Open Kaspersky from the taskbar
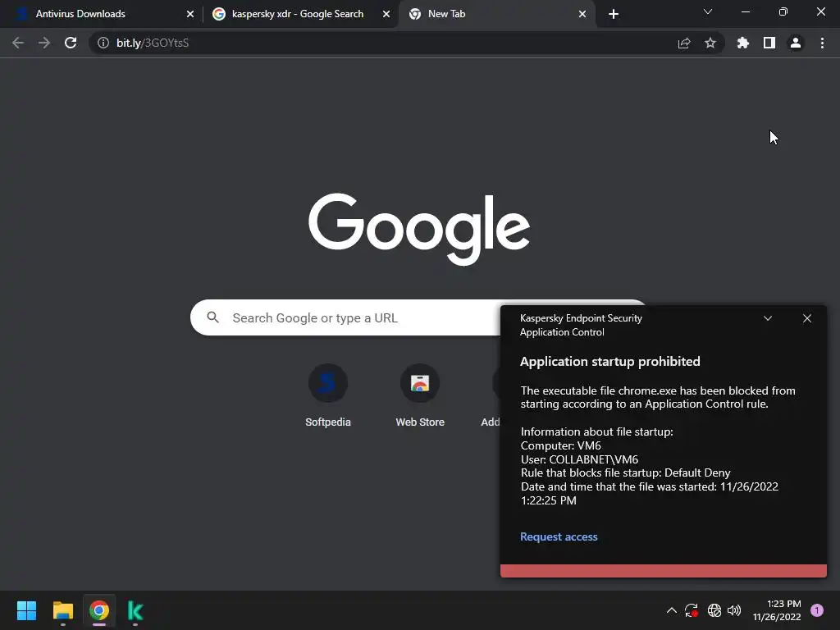The width and height of the screenshot is (840, 630). 135,610
